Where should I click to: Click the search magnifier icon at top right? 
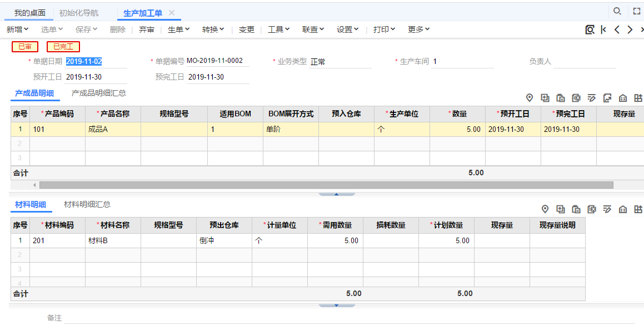(617, 11)
